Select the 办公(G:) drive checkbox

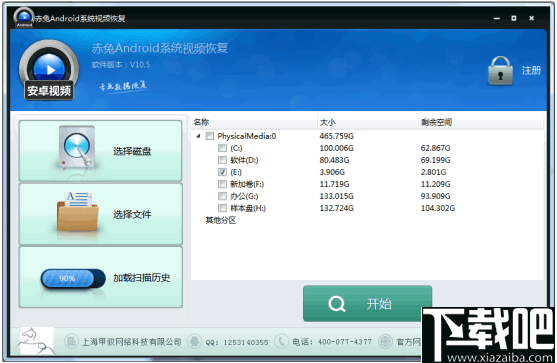[x=222, y=196]
